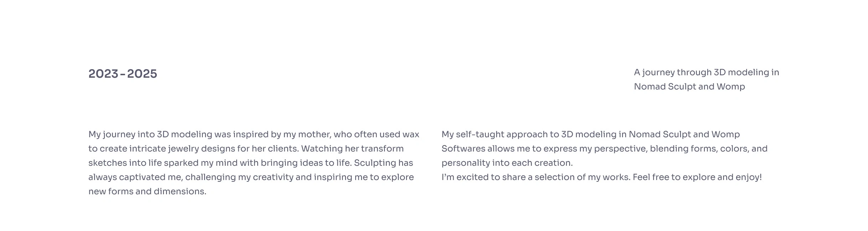Click the subtitle's second line 'Nomad Sculpt and Womp'

click(689, 87)
